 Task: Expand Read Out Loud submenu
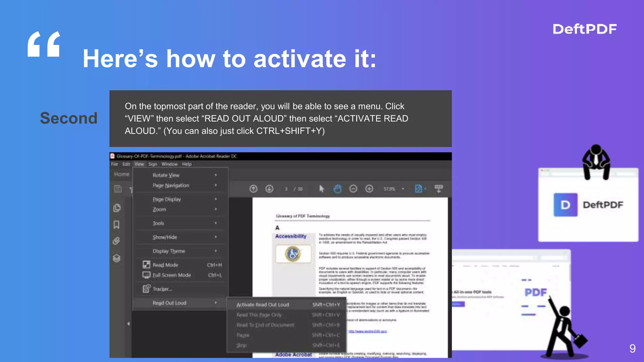[180, 303]
